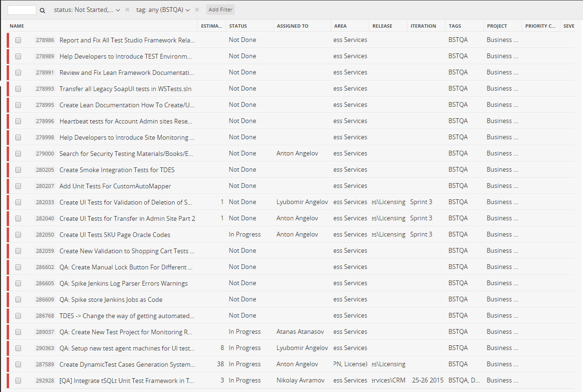Toggle the checkbox for item 286605
The height and width of the screenshot is (392, 583).
pos(18,284)
